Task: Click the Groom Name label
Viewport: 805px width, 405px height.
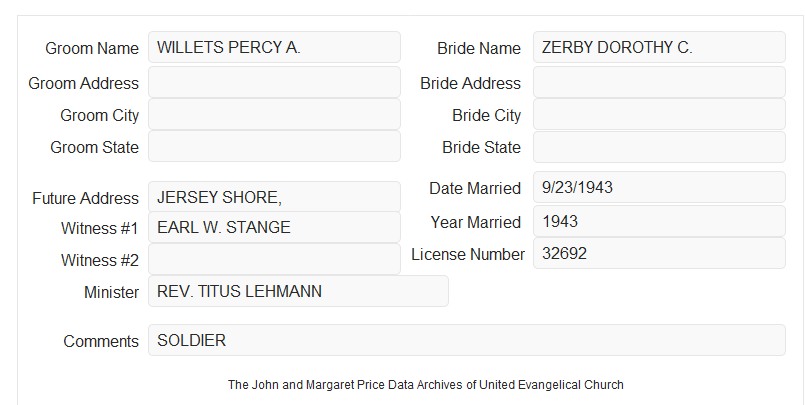Action: [92, 48]
